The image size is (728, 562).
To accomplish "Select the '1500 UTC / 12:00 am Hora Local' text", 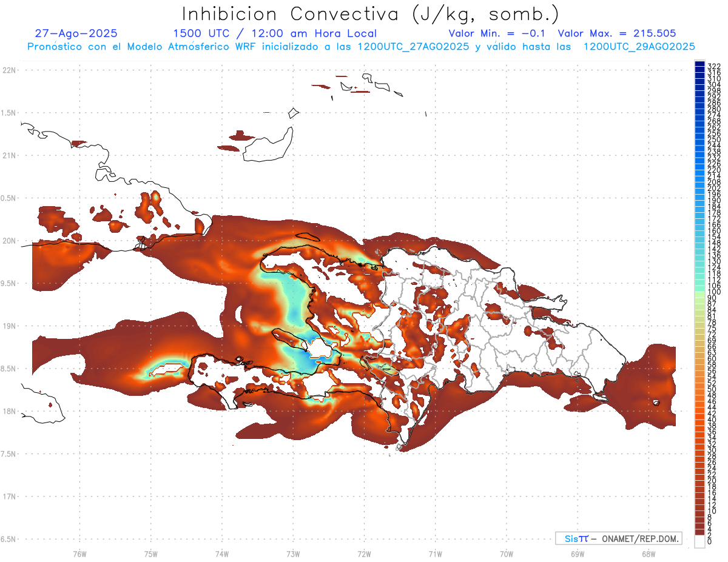I will (x=275, y=34).
